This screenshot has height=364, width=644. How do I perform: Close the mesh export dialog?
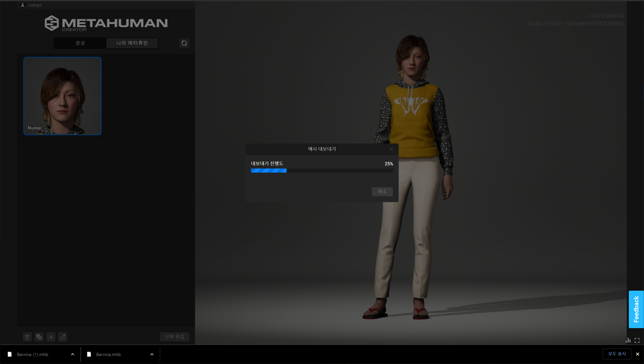391,149
